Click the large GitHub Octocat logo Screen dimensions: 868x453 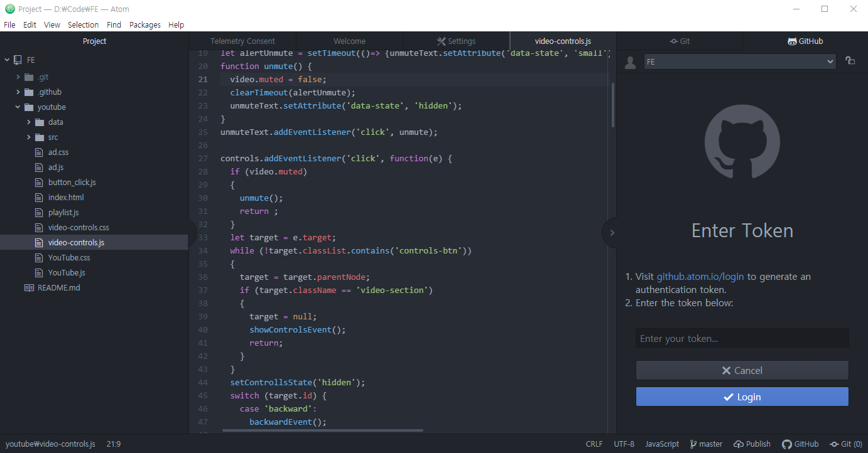click(742, 141)
